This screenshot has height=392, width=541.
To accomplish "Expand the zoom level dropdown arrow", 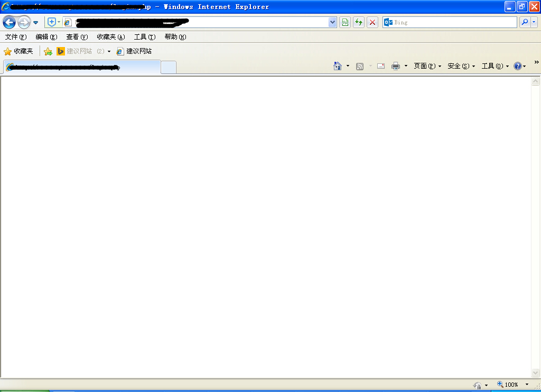I will point(527,385).
